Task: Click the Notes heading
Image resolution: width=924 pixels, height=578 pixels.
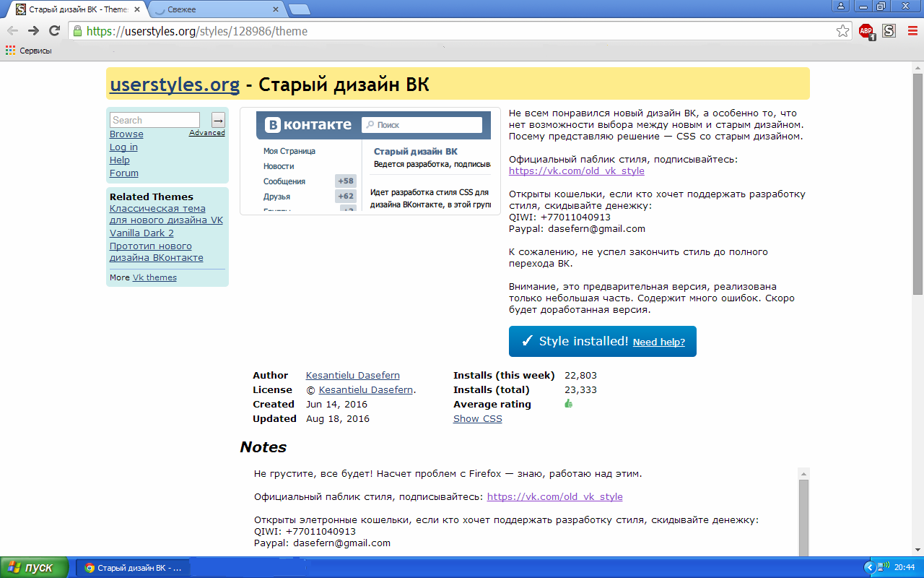Action: click(263, 447)
